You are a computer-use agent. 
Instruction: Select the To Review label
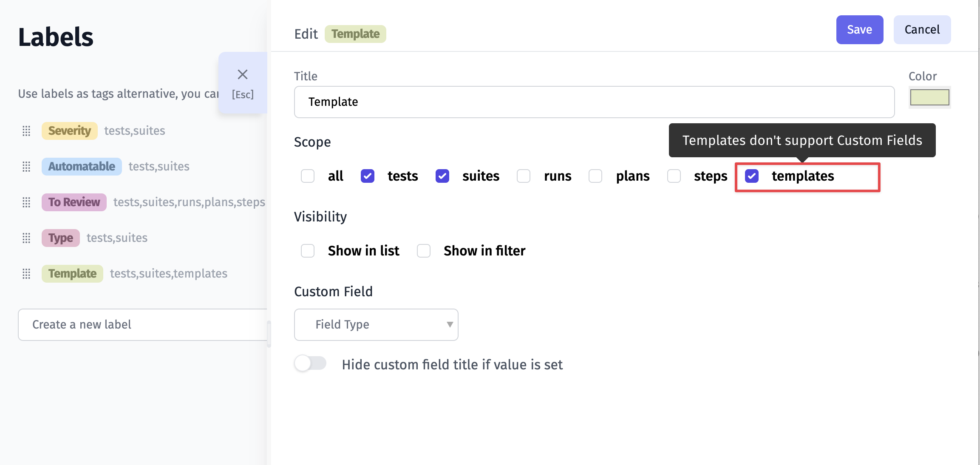[x=74, y=202]
